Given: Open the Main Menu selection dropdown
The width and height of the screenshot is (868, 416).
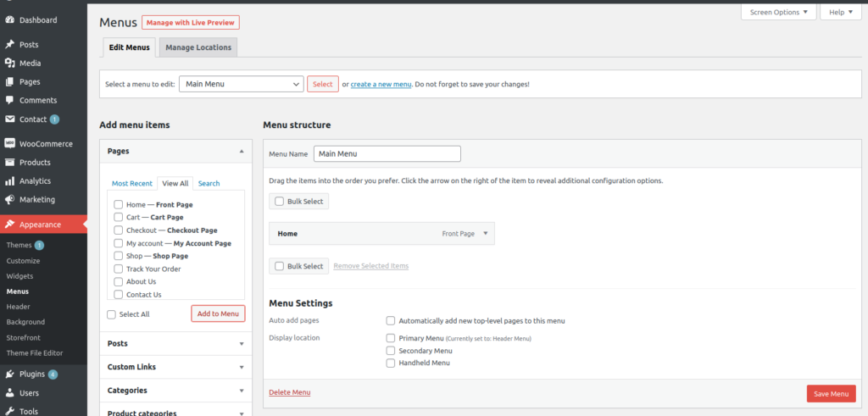Looking at the screenshot, I should click(x=242, y=84).
